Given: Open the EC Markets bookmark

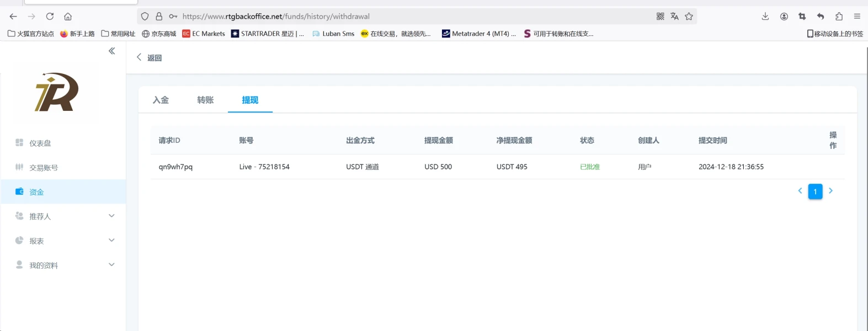Looking at the screenshot, I should click(204, 34).
